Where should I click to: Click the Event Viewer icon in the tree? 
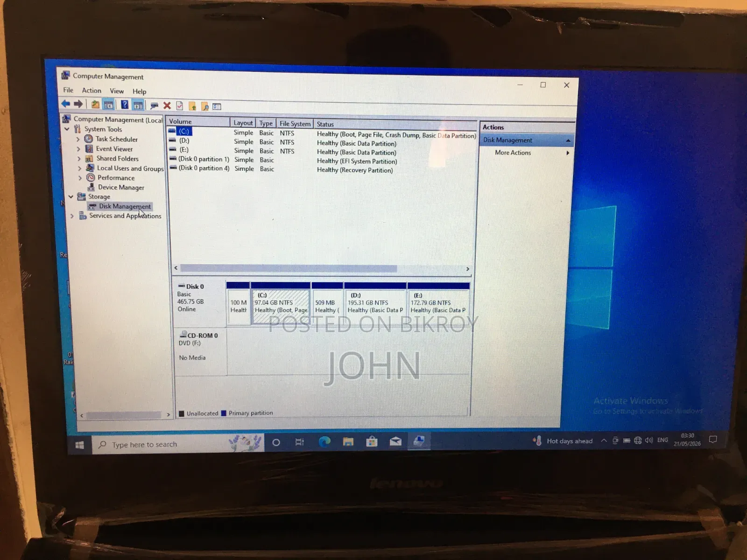tap(89, 148)
